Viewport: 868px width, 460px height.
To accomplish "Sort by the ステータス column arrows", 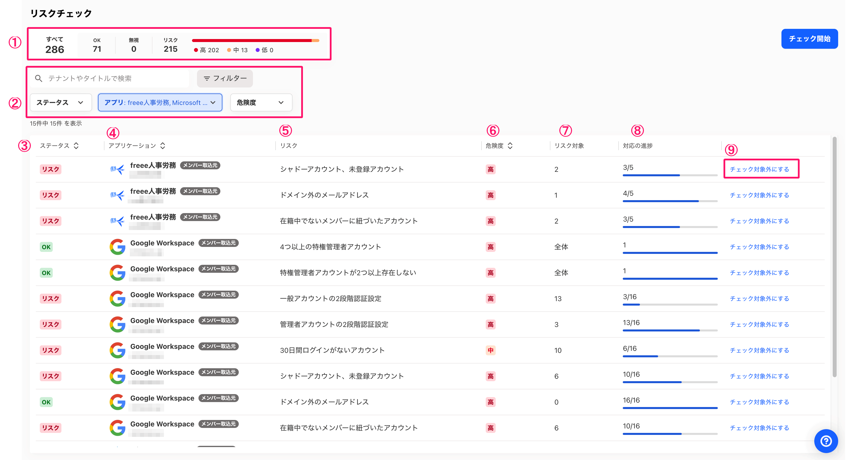I will click(x=76, y=145).
